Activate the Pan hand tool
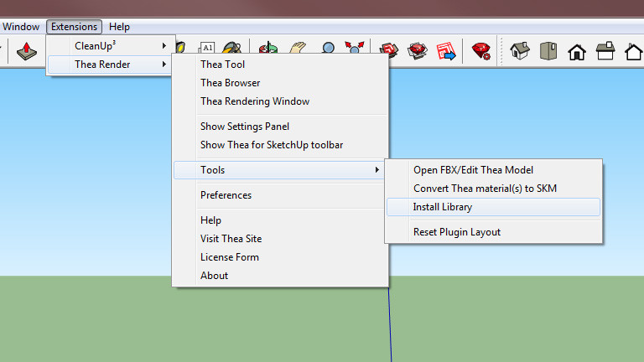This screenshot has width=644, height=362. (x=298, y=48)
